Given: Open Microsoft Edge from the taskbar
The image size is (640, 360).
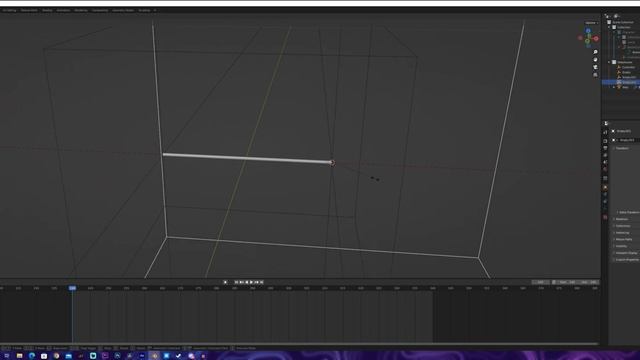Looking at the screenshot, I should (31, 356).
